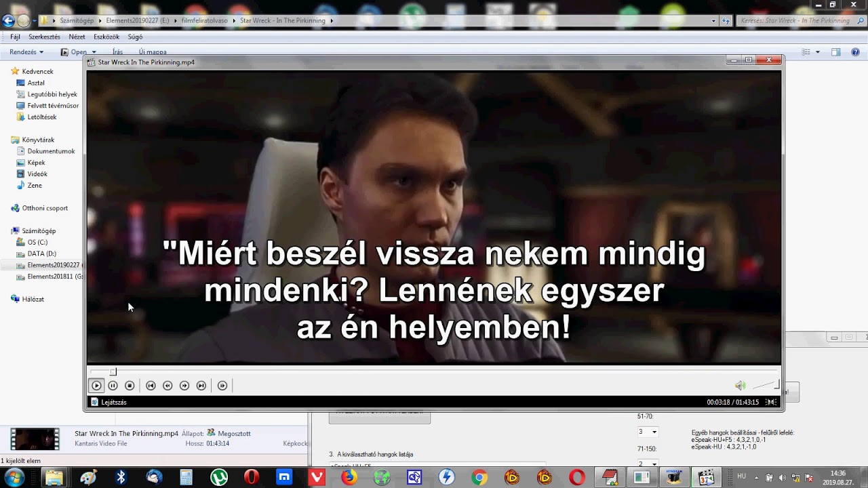Screen dimensions: 868x488
Task: Click the status icon next to Lejátszás
Action: tap(95, 402)
